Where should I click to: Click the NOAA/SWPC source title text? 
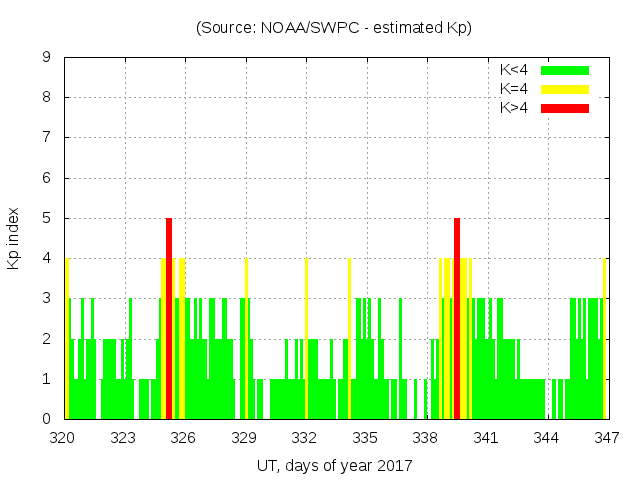334,28
